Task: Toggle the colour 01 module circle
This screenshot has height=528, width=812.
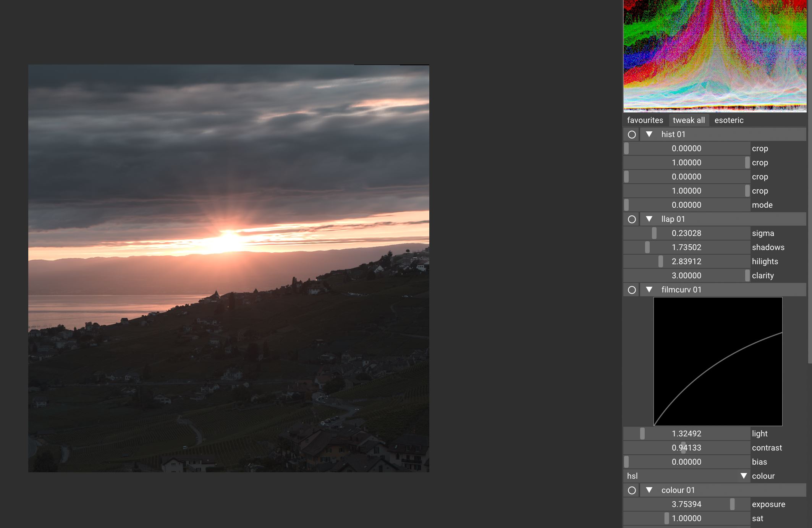Action: [632, 490]
